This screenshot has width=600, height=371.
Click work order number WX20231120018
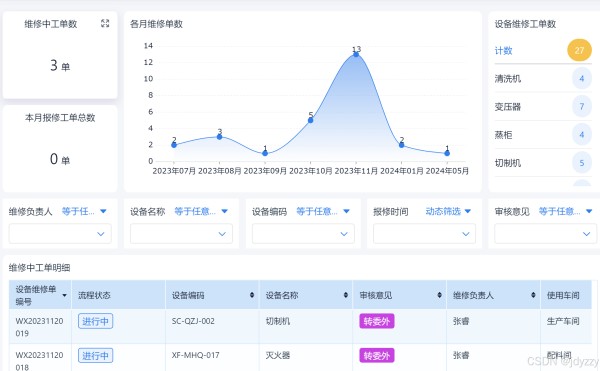click(39, 361)
